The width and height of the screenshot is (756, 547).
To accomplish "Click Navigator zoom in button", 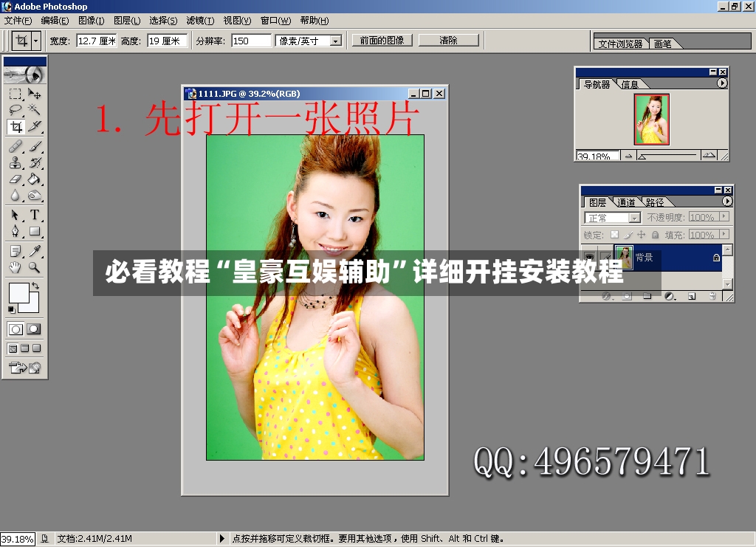I will 709,155.
